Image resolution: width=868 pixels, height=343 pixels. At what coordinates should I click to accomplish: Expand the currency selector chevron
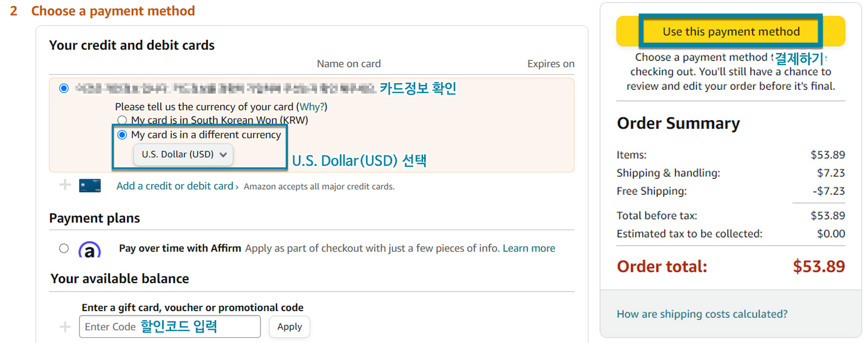tap(223, 154)
